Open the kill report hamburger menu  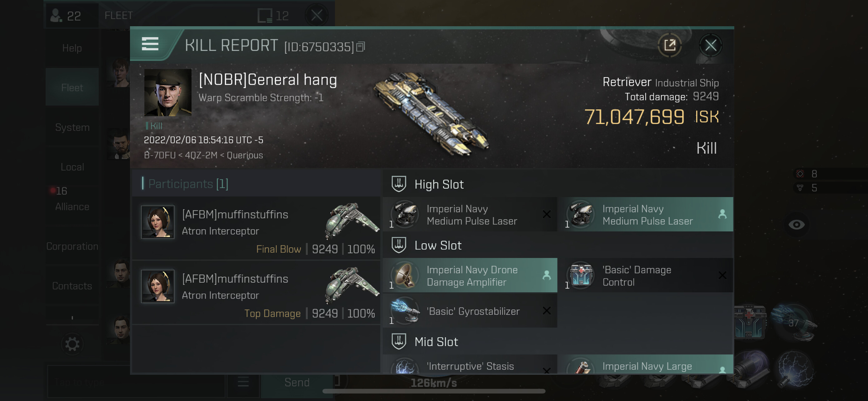click(x=150, y=44)
